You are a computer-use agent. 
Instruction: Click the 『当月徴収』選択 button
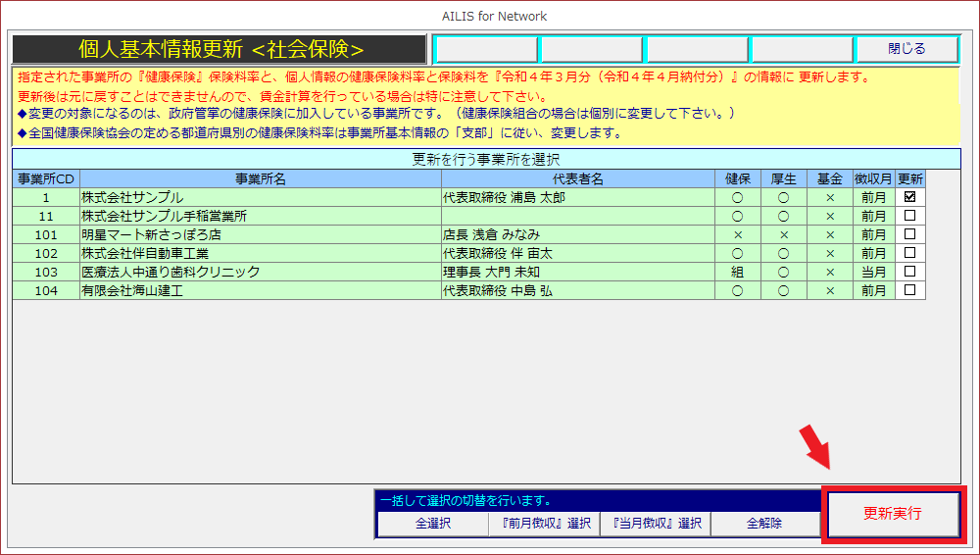coord(655,524)
